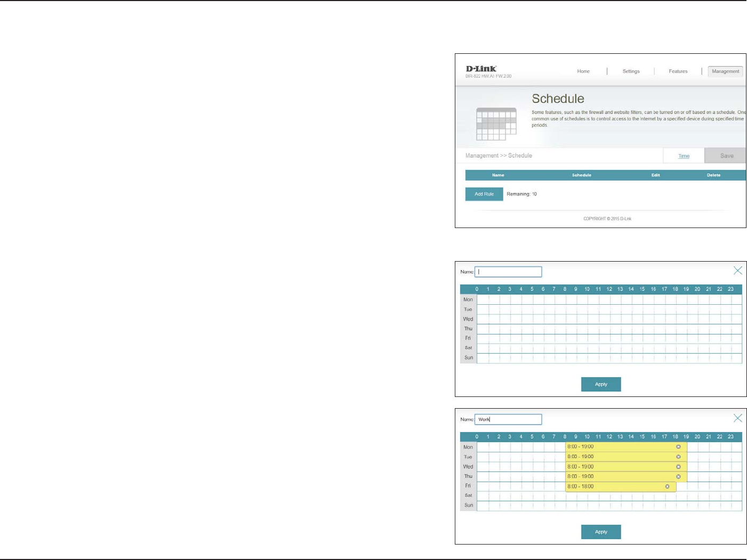Apply the empty-name schedule dialog

(601, 384)
